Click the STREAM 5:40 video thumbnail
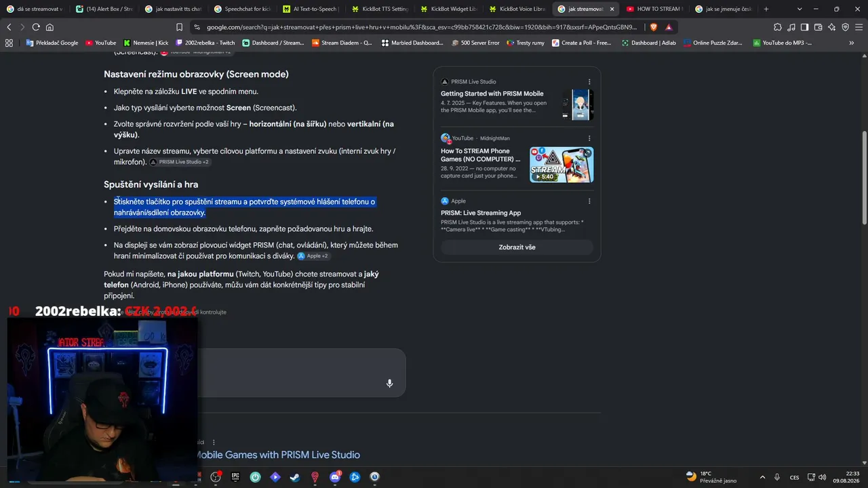Screen dimensions: 868x488 tap(561, 165)
